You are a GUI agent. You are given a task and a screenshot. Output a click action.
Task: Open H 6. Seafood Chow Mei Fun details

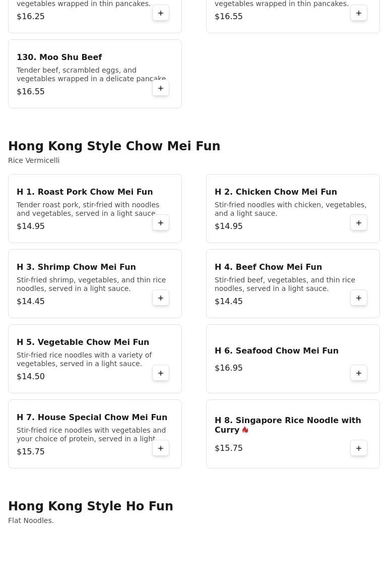tap(276, 350)
